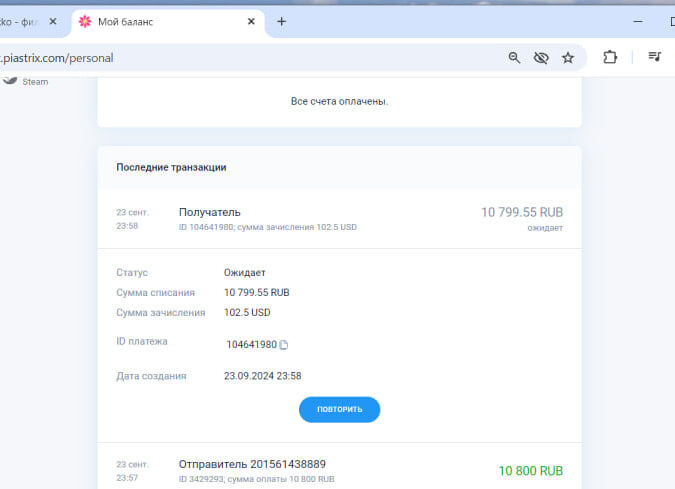Close the Мой баланс tab
This screenshot has width=675, height=489.
[x=250, y=22]
